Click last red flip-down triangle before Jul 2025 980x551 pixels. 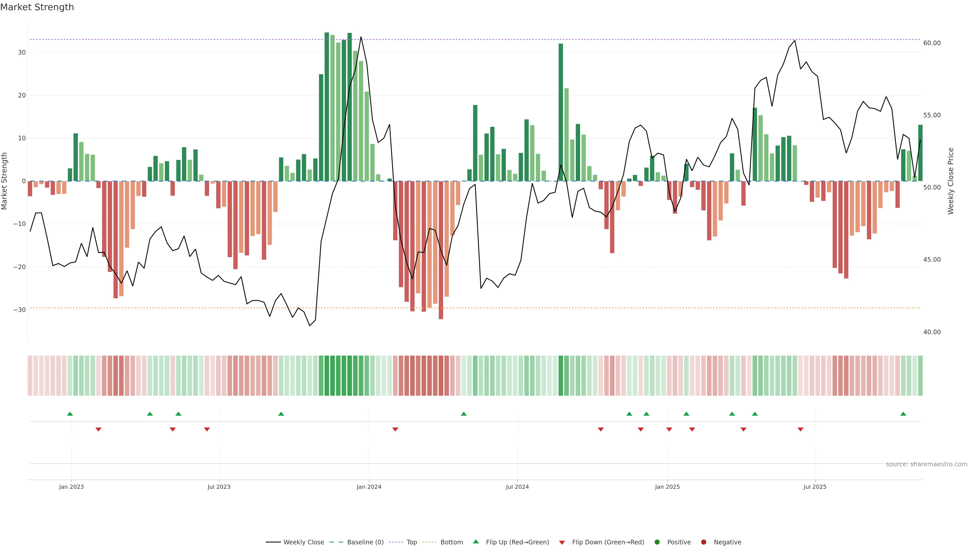point(800,429)
